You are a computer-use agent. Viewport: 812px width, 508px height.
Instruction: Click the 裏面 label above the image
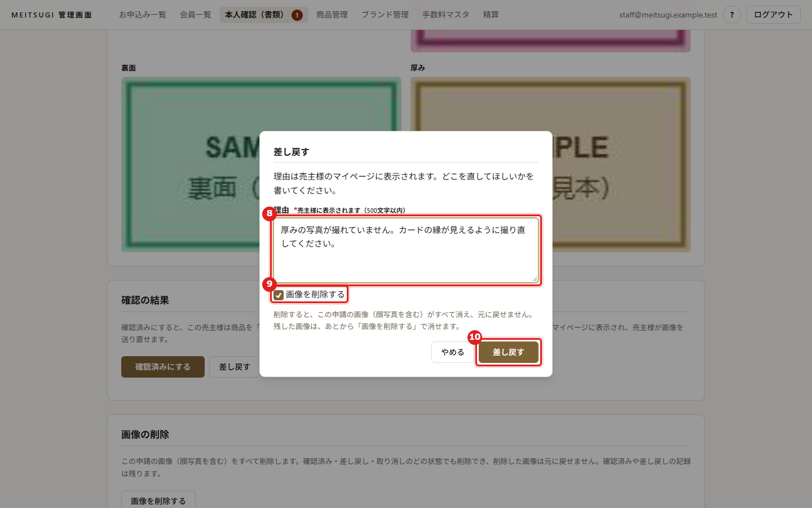(129, 68)
